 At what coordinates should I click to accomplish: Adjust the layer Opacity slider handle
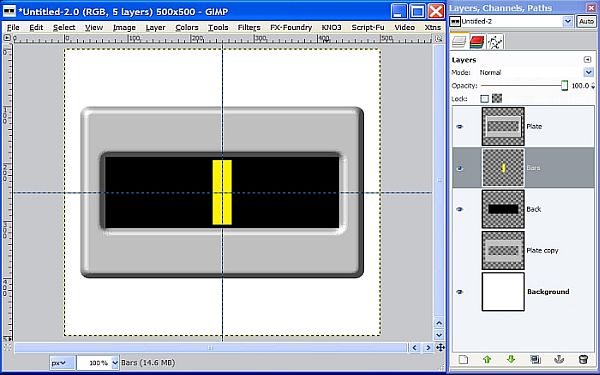point(564,85)
